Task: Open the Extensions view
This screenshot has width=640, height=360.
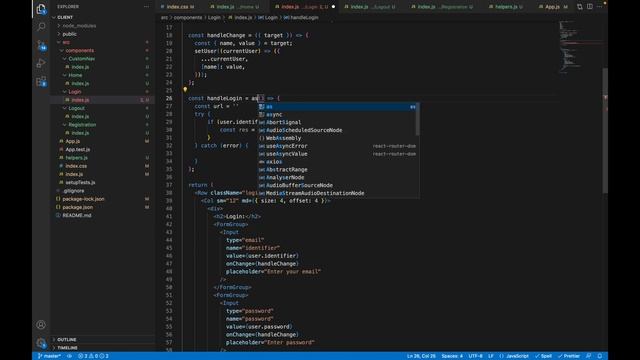Action: point(41,82)
